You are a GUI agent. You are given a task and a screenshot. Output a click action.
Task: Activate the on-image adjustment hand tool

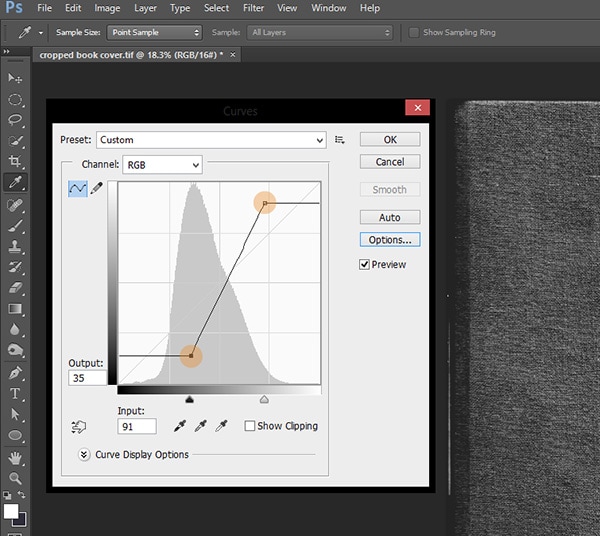pyautogui.click(x=78, y=427)
